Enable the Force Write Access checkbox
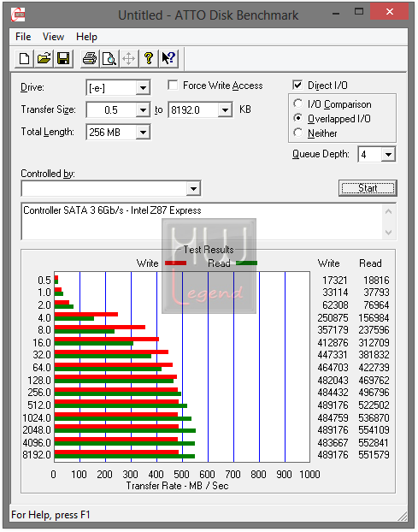418x532 pixels. coord(173,85)
